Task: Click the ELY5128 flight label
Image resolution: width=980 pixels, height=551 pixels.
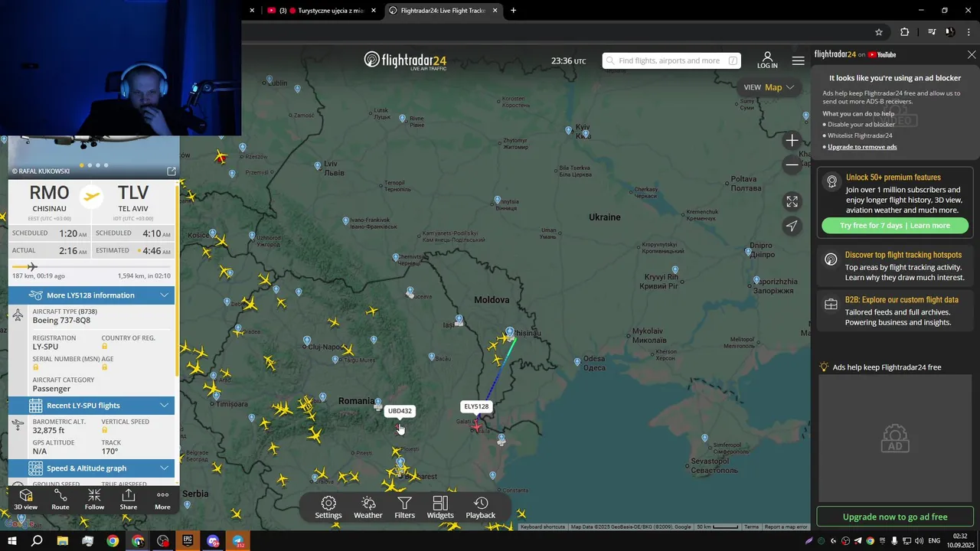Action: [x=476, y=406]
